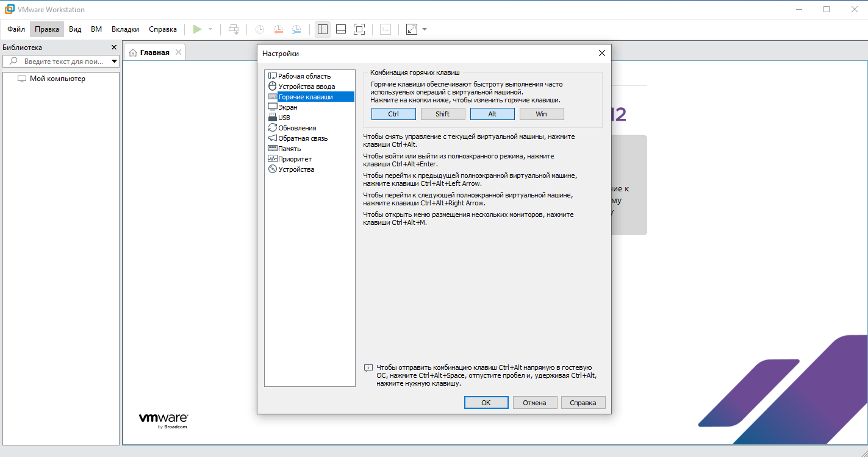Click the green Power On play icon
Image resolution: width=868 pixels, height=457 pixels.
[x=197, y=29]
